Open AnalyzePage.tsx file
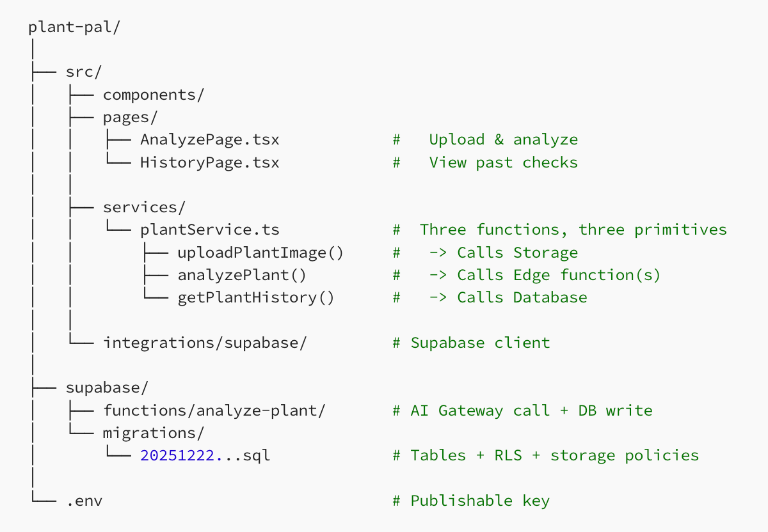This screenshot has width=768, height=532. [x=209, y=140]
